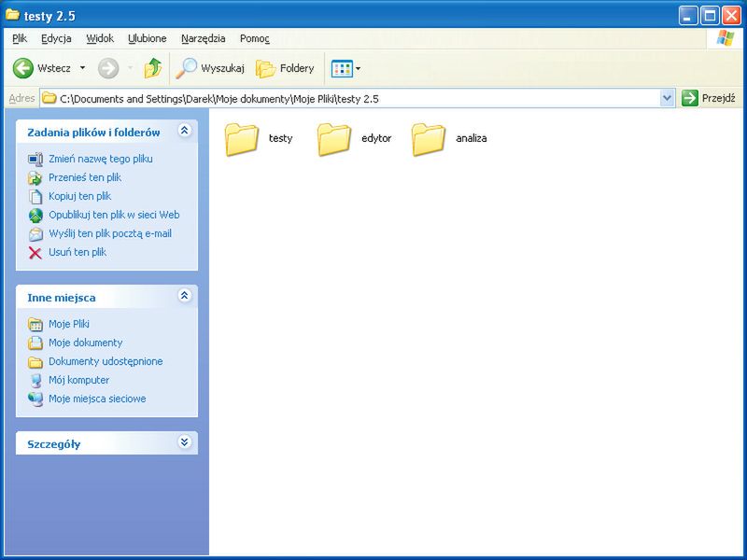Expand the Wstecz history dropdown arrow

tap(82, 68)
